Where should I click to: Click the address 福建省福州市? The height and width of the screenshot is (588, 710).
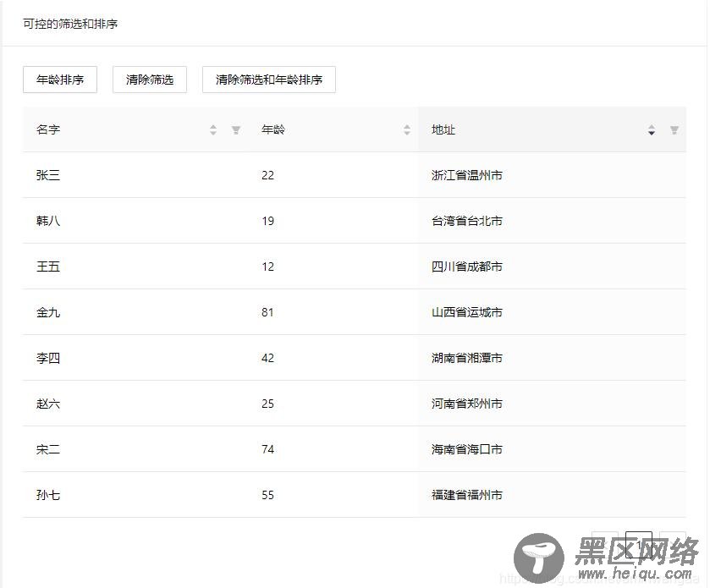coord(467,495)
